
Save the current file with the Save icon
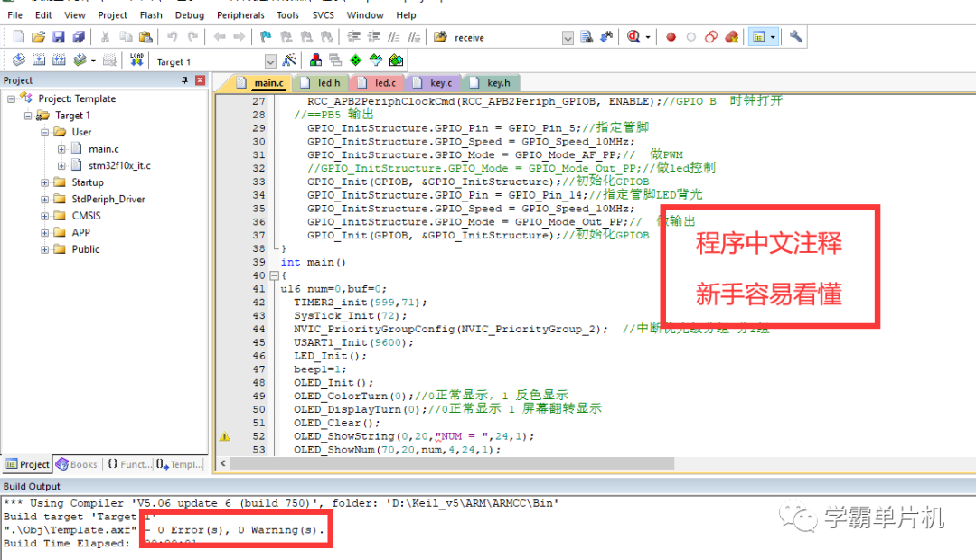click(59, 37)
